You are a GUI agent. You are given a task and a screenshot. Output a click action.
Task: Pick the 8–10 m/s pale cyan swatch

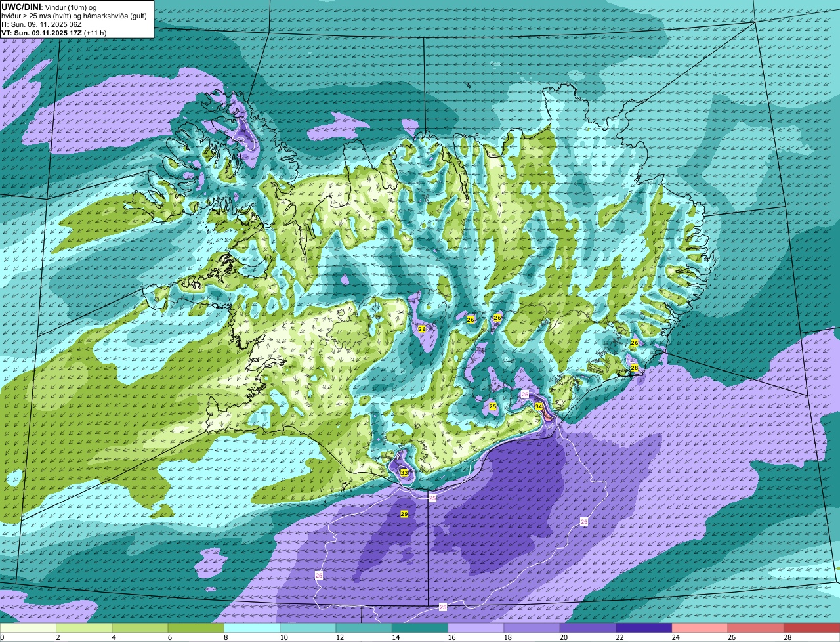252,628
